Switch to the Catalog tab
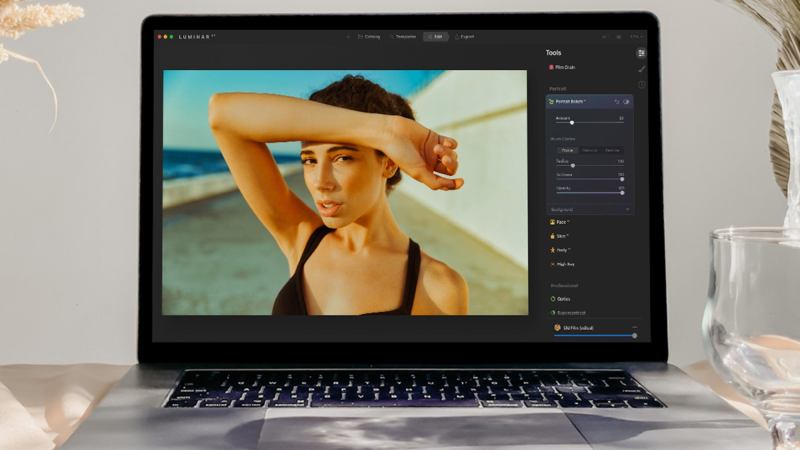This screenshot has width=800, height=450. click(x=369, y=36)
